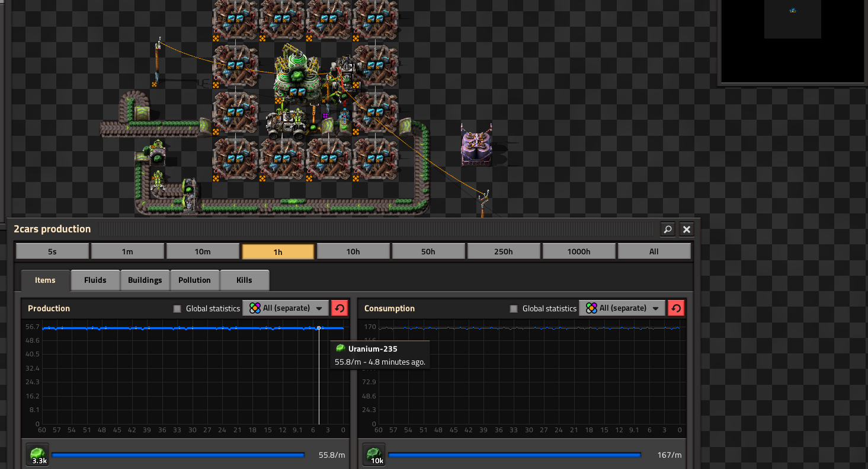
Task: Click the Uranium-235 production bar at 55.8/m
Action: (178, 455)
